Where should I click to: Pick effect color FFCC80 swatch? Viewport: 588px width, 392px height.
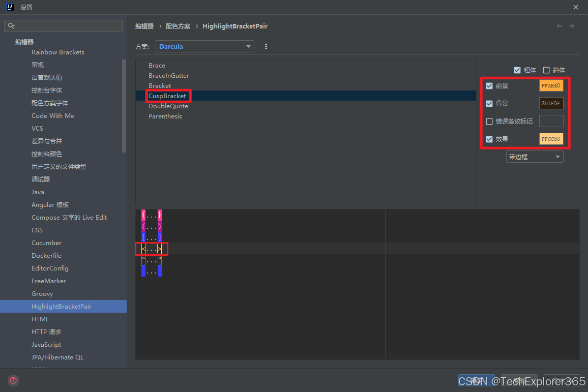point(551,139)
